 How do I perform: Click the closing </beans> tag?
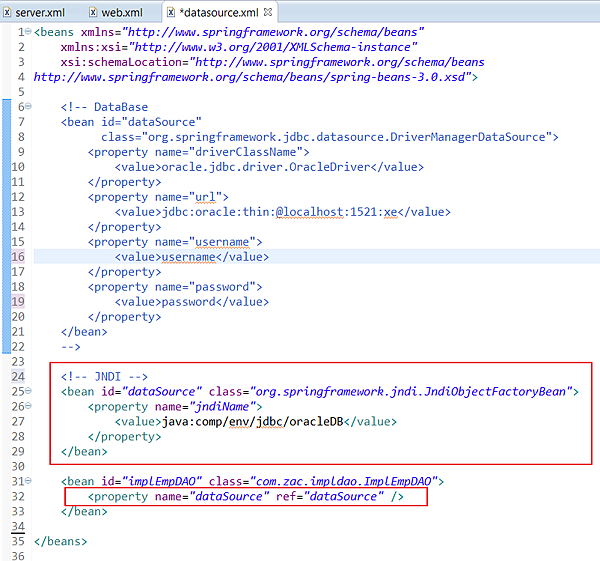point(60,542)
